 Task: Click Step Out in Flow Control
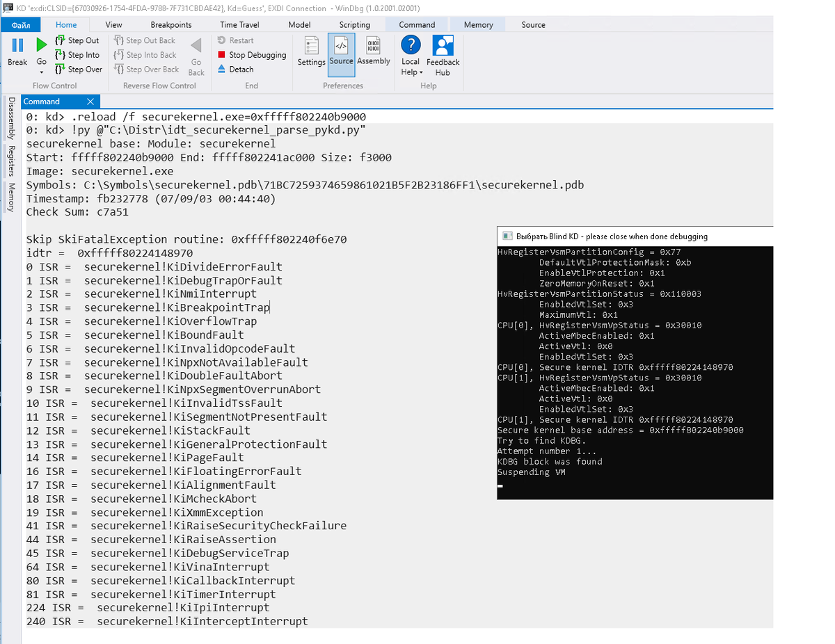click(77, 40)
